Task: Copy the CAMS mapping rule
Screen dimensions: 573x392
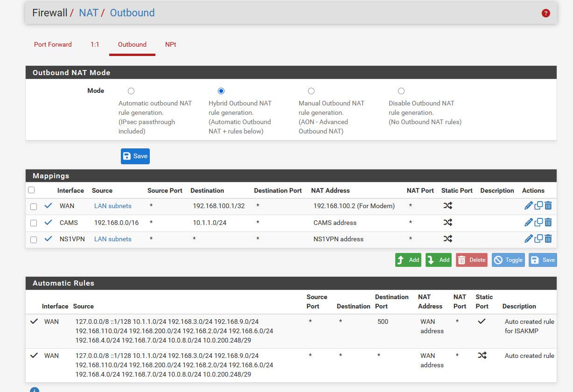Action: click(538, 222)
